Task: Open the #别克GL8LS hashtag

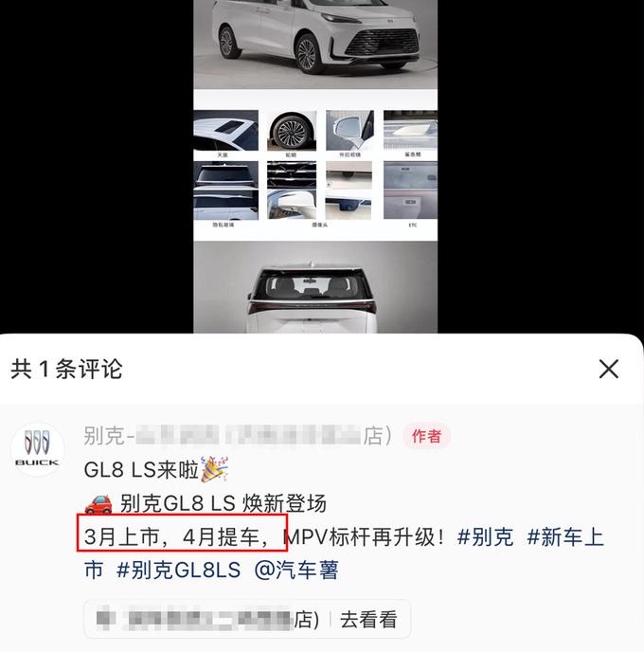Action: [179, 570]
